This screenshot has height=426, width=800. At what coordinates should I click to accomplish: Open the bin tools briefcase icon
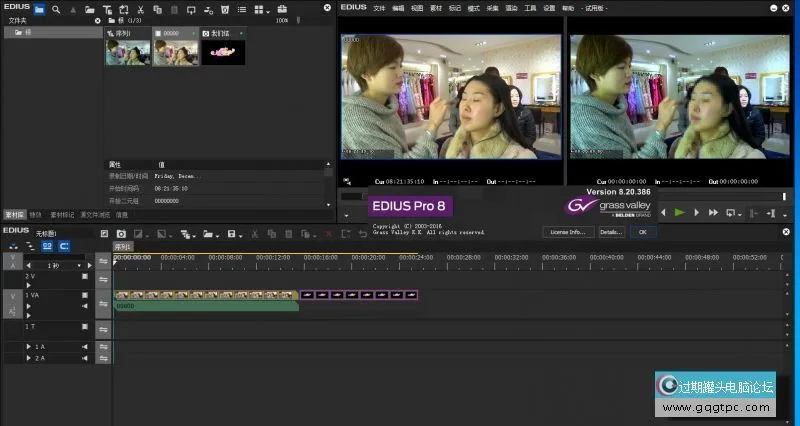(282, 9)
